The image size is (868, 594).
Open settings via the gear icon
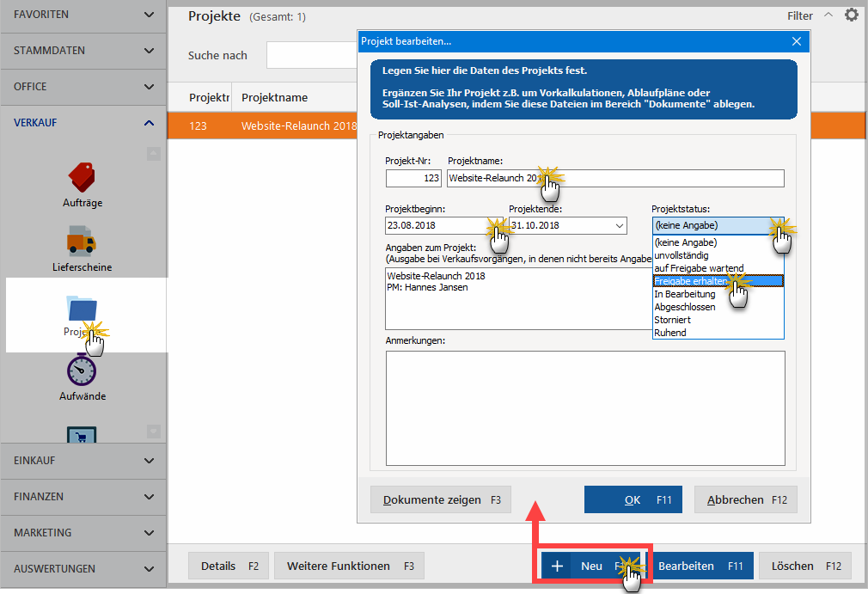click(852, 15)
